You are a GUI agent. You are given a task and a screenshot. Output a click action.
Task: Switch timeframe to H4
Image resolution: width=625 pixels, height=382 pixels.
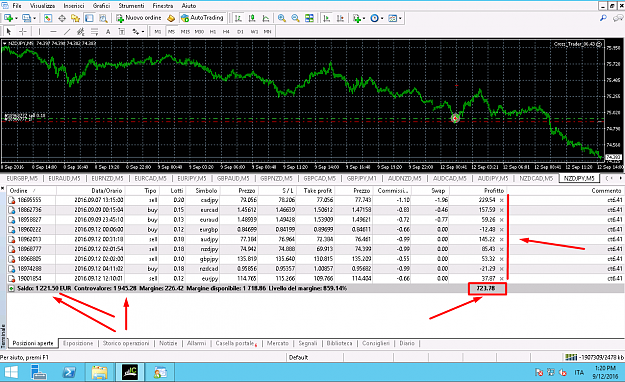[x=226, y=32]
